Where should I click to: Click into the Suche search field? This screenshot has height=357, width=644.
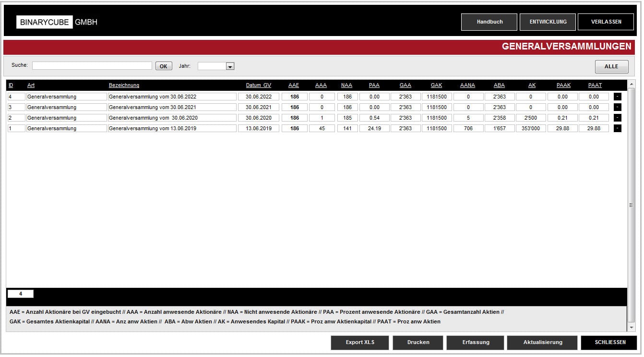point(92,66)
